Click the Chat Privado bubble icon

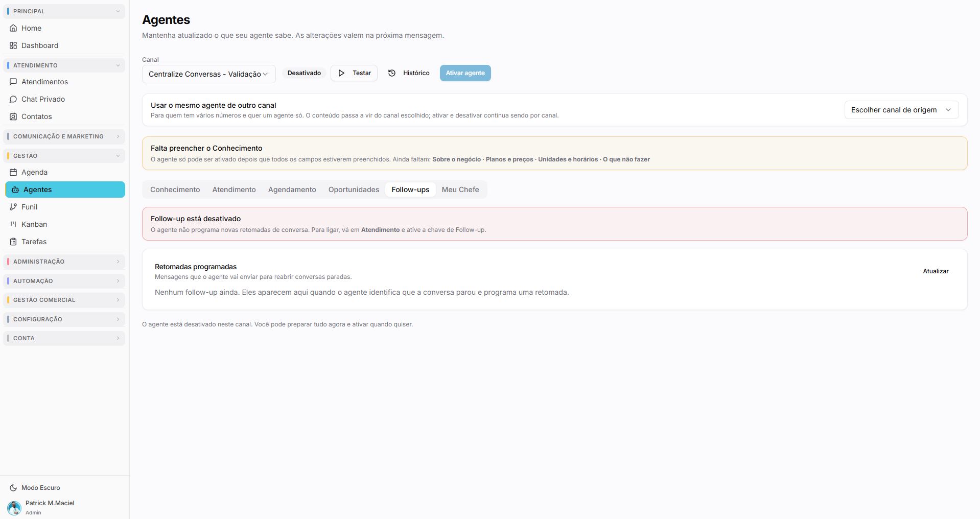tap(13, 99)
